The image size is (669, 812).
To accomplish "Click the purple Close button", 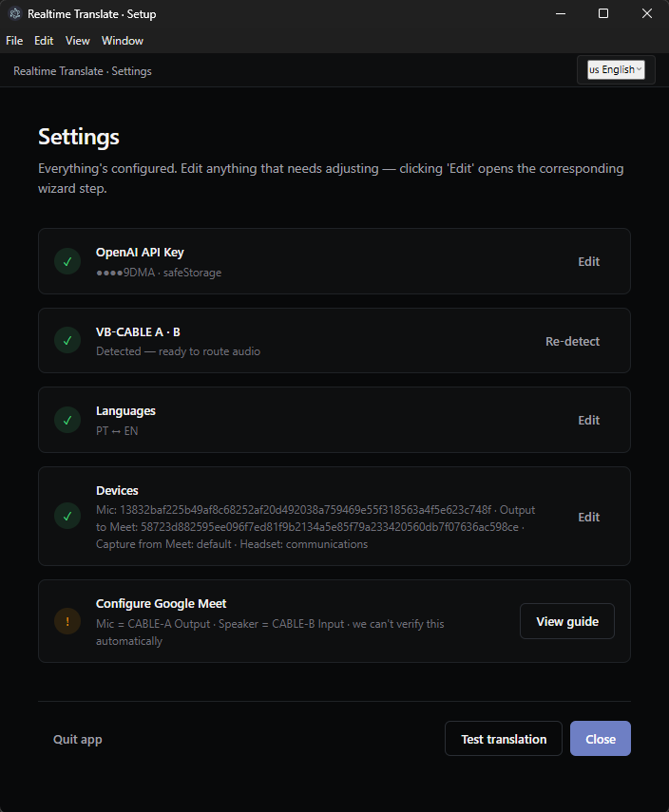I will click(x=600, y=739).
